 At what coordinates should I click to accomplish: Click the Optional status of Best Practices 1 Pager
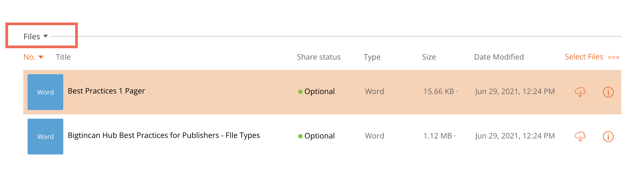316,92
